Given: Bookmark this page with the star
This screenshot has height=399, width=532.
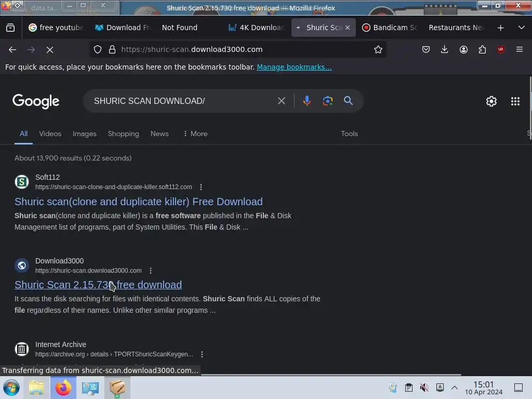Looking at the screenshot, I should pos(378,49).
